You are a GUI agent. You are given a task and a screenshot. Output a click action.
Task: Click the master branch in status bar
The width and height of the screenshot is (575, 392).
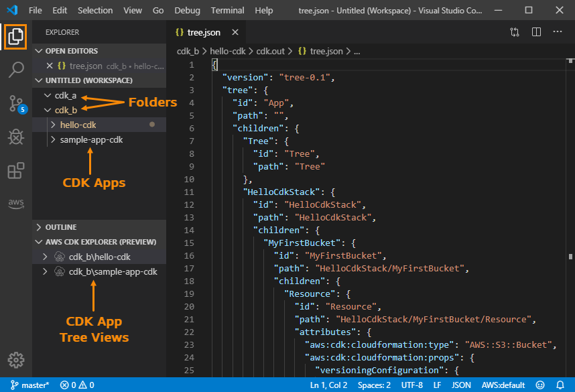point(28,385)
